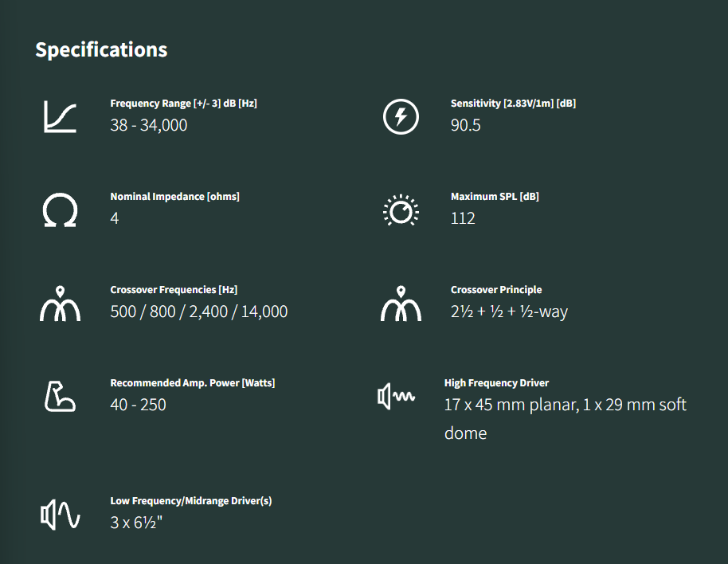
Task: Click the 500 / 800 / 2,400 / 14,000 text
Action: coord(199,311)
